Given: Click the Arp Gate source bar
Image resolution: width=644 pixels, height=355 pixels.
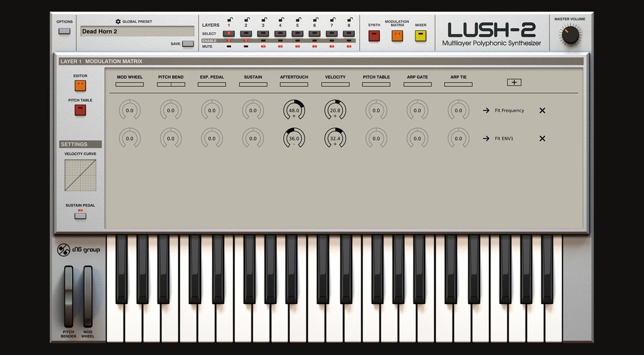Looking at the screenshot, I should (417, 84).
